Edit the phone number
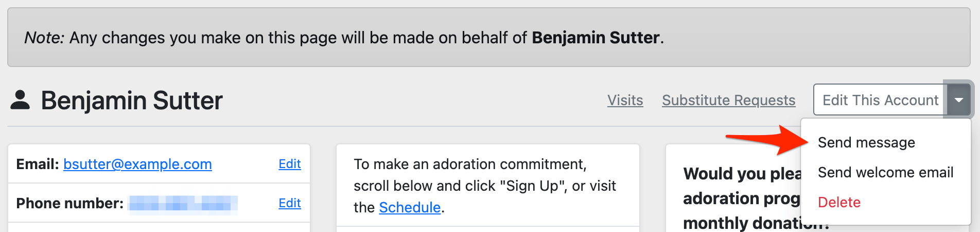The height and width of the screenshot is (232, 980). [289, 203]
